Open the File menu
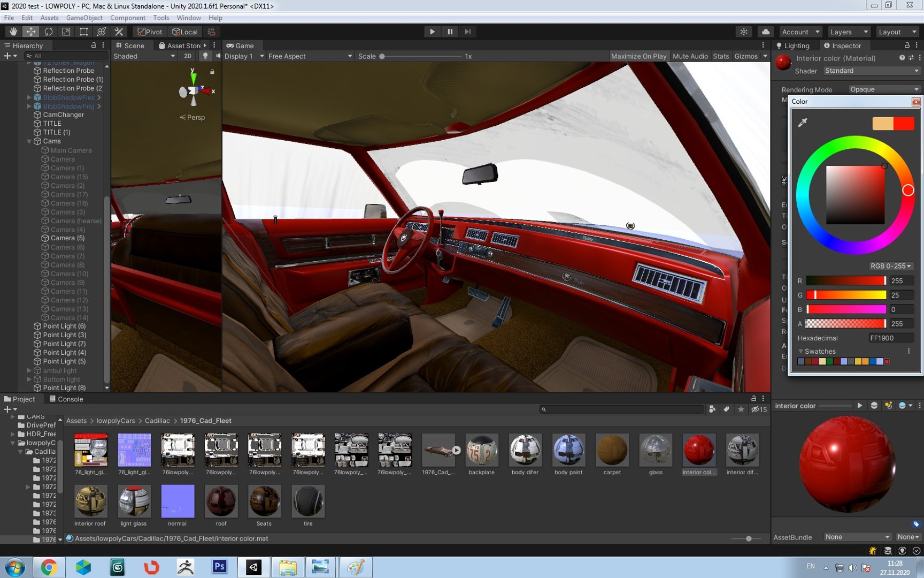 point(9,18)
